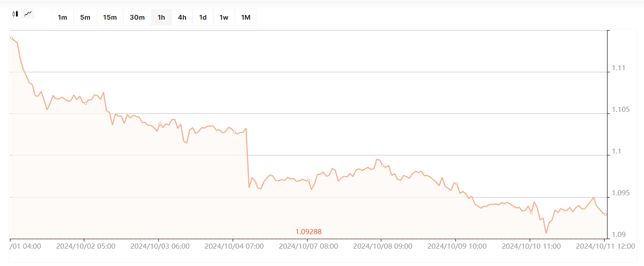Viewport: 644px width, 266px height.
Task: Click the 2024/10/03 06:00 axis label
Action: pyautogui.click(x=160, y=246)
